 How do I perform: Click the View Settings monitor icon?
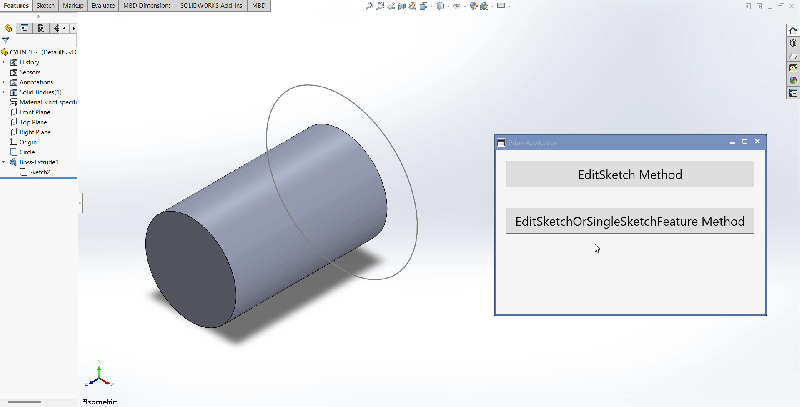click(501, 6)
